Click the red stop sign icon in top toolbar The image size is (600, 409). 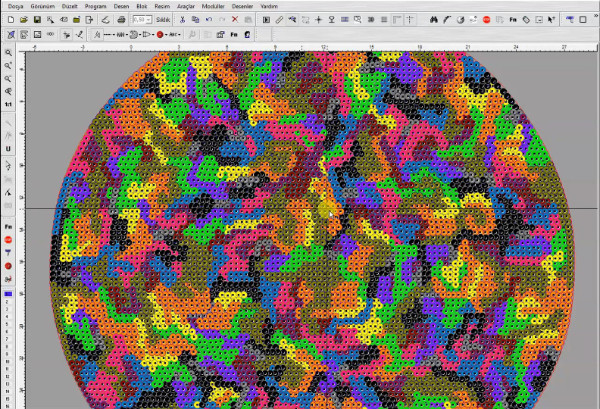coord(486,20)
